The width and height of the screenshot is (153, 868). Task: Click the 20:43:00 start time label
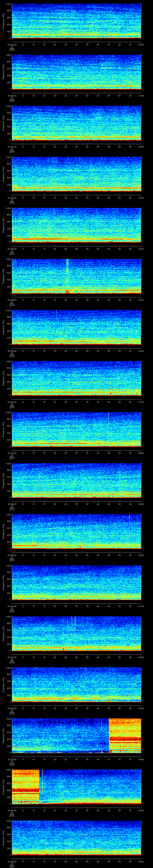pos(12,759)
